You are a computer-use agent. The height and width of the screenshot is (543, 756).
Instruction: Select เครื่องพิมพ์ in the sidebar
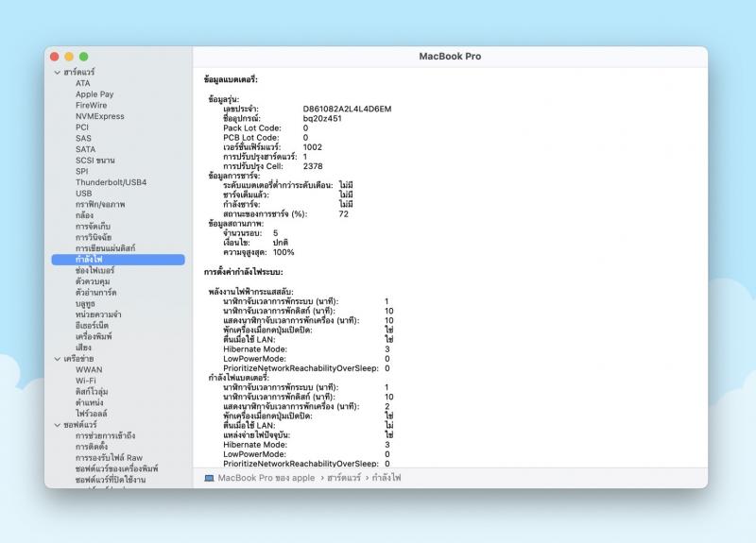[x=94, y=337]
